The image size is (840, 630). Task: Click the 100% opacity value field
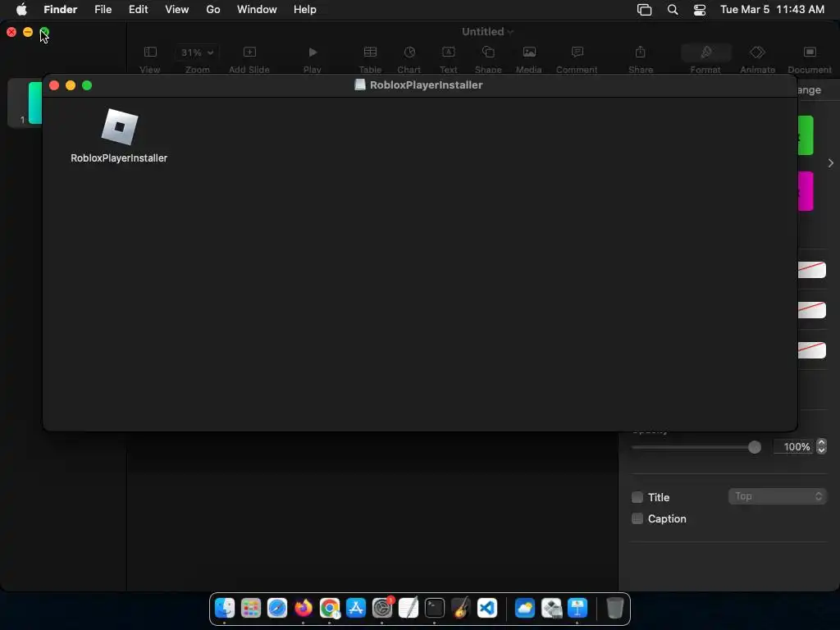pos(794,447)
